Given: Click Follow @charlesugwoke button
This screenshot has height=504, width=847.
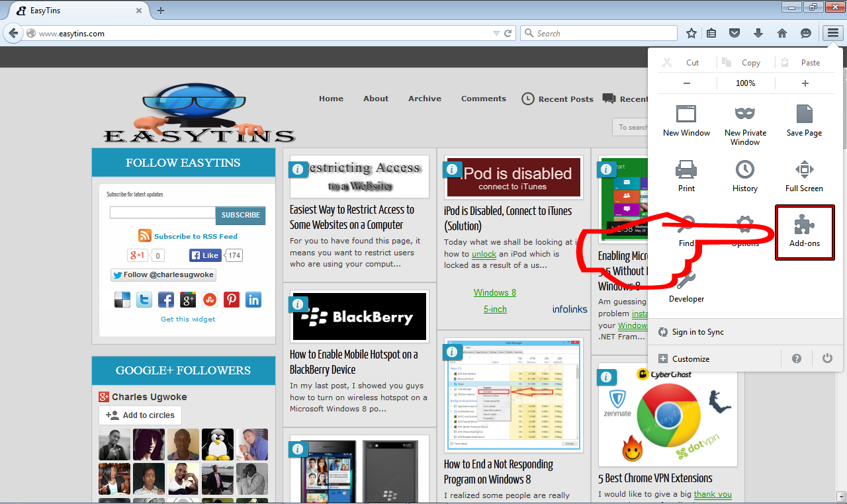Looking at the screenshot, I should (163, 275).
